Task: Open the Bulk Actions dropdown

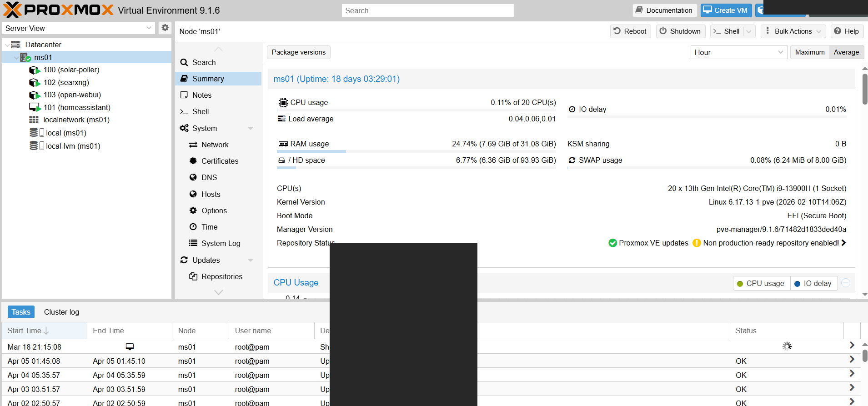Action: (793, 31)
